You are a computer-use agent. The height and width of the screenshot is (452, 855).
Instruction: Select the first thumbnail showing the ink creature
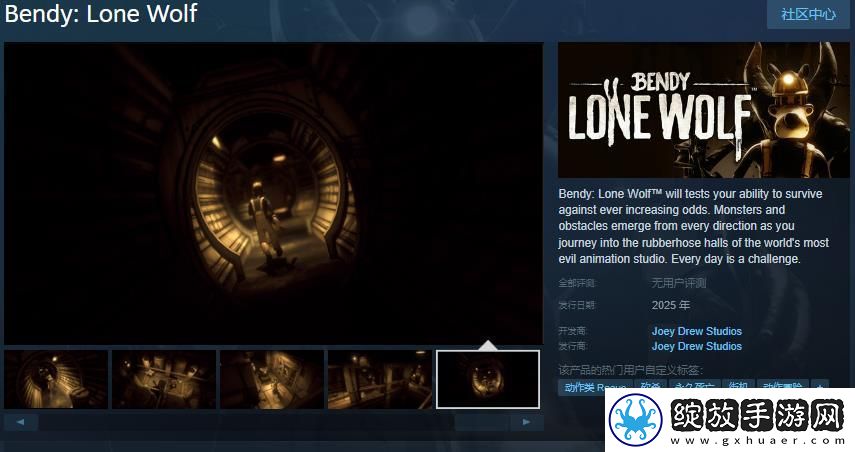coord(56,379)
